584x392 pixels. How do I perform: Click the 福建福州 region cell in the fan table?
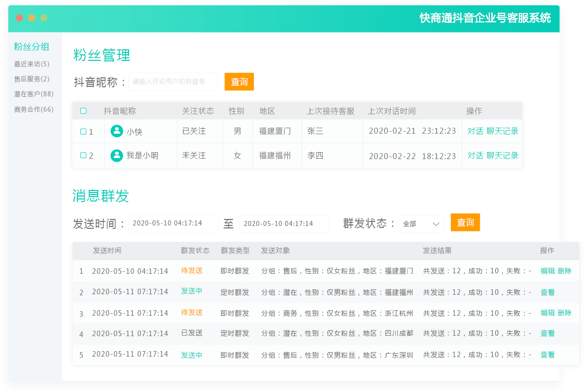pyautogui.click(x=275, y=156)
